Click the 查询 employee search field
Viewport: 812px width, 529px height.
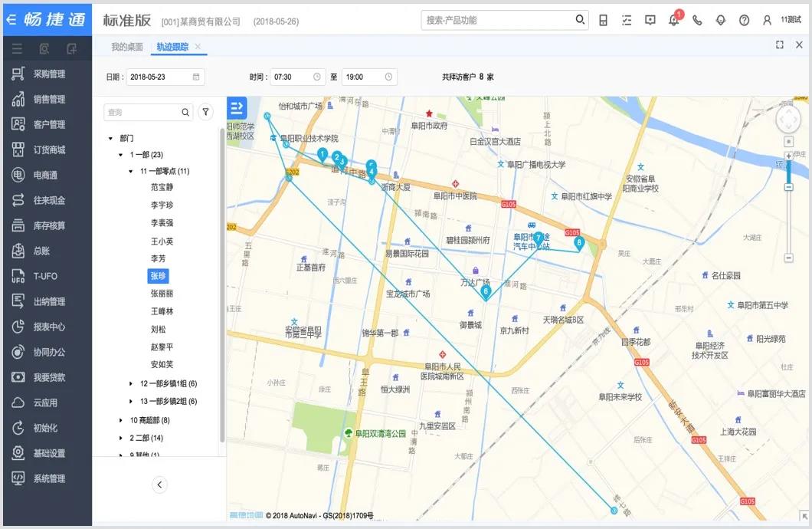148,112
